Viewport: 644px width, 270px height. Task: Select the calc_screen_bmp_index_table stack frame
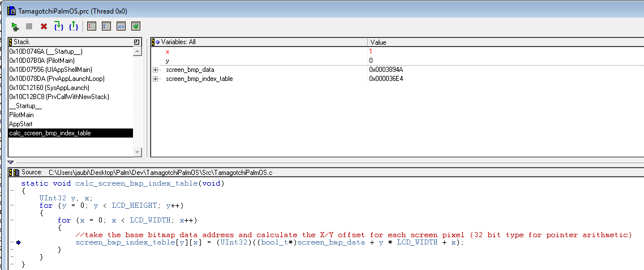(x=71, y=133)
